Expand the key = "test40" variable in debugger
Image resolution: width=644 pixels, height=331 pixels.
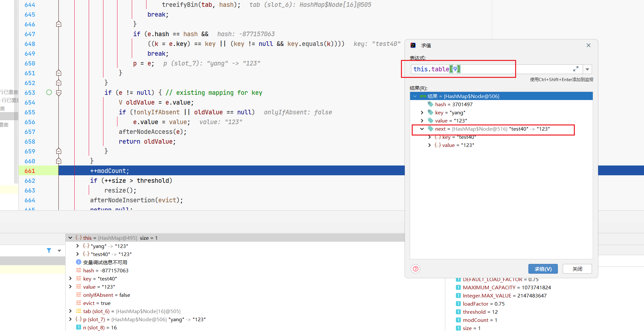click(x=70, y=279)
